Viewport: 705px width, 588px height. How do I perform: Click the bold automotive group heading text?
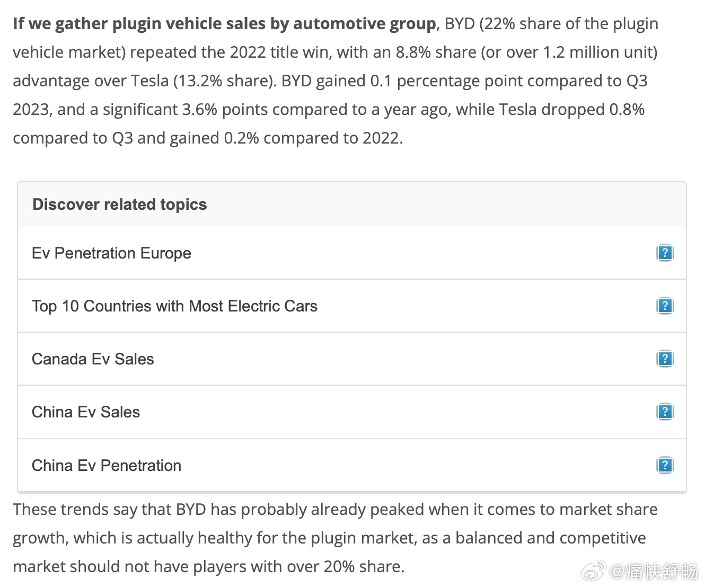[x=224, y=24]
